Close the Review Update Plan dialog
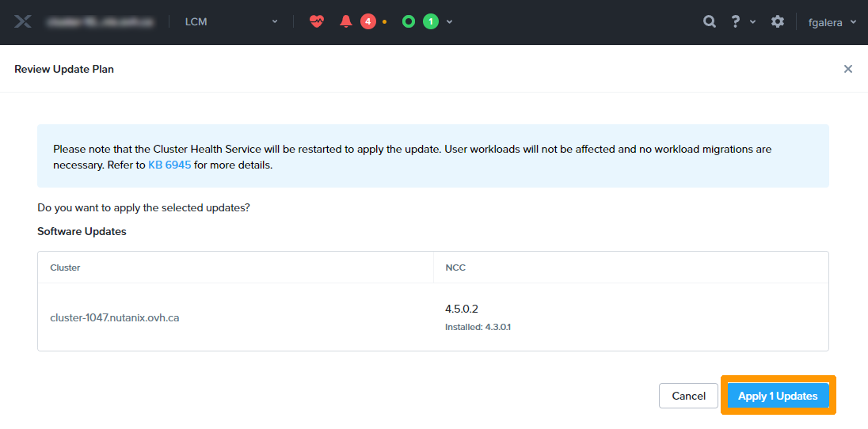Viewport: 868px width, 429px height. click(848, 69)
